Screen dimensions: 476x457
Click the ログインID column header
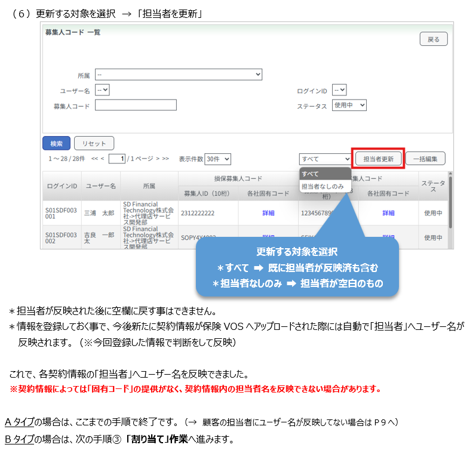(62, 186)
